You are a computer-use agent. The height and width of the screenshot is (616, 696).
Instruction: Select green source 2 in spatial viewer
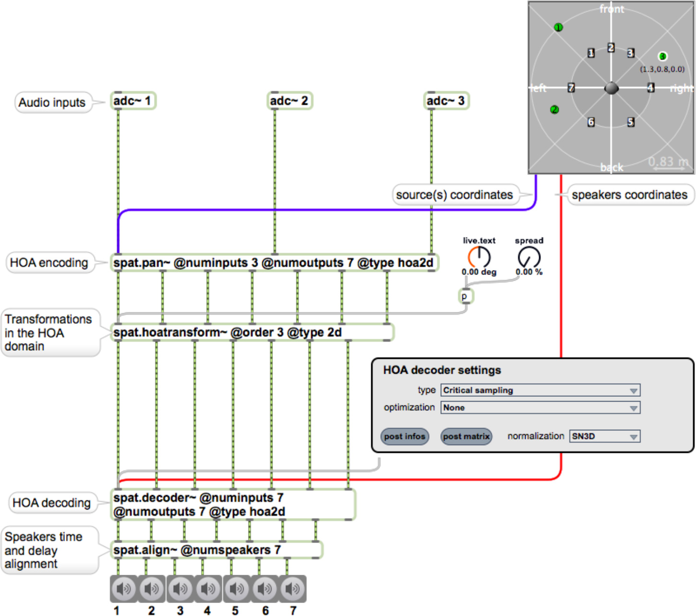pos(554,109)
